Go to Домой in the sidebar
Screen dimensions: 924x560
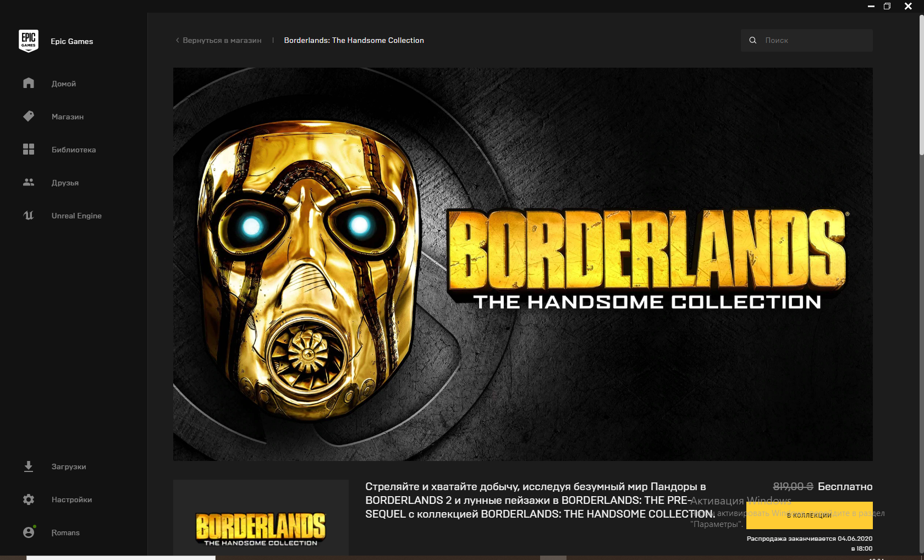(64, 84)
